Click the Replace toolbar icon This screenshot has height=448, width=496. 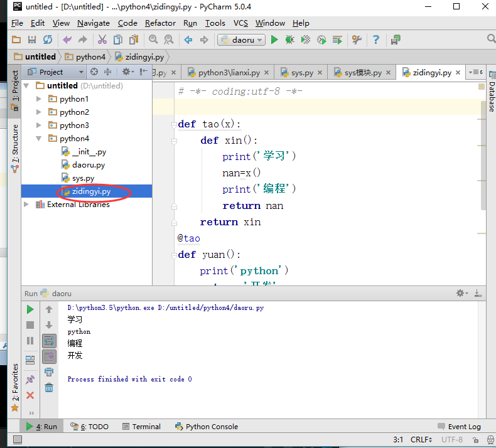pyautogui.click(x=169, y=40)
